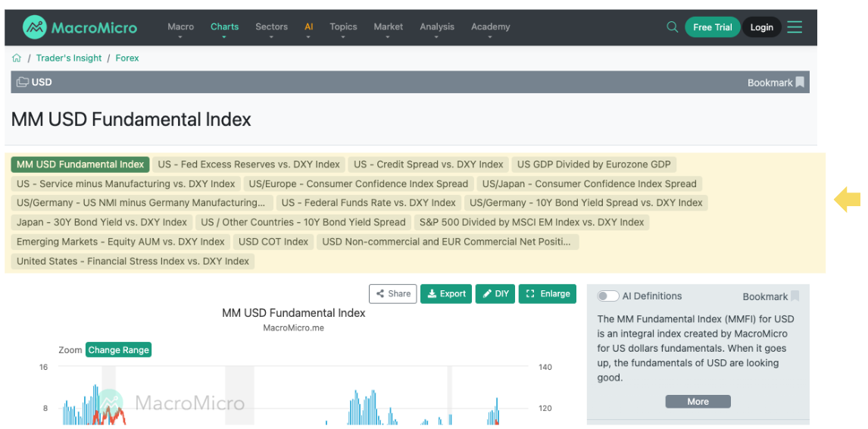Click the Share button

click(x=393, y=294)
